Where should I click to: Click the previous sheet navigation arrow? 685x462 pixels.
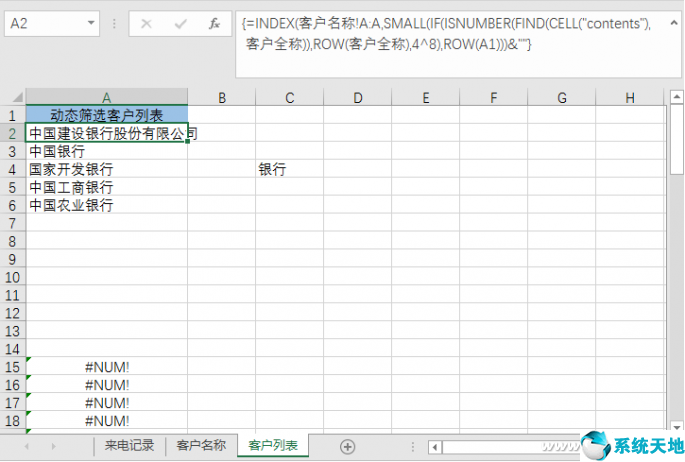point(27,446)
